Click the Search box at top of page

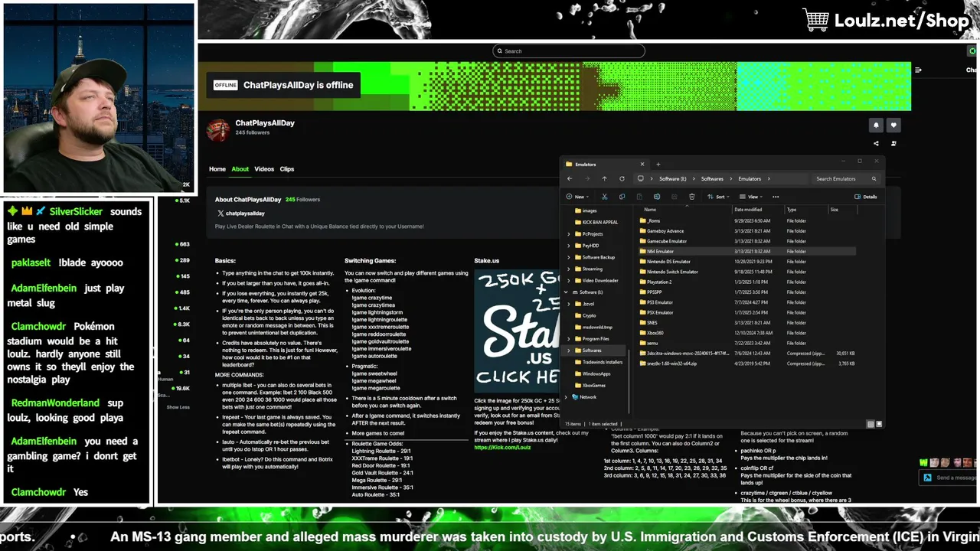568,51
